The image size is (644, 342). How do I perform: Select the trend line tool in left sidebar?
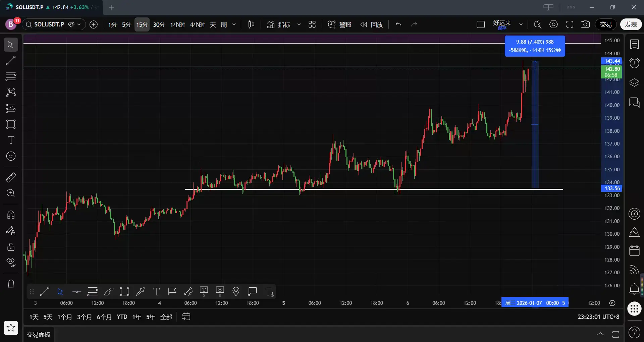(11, 60)
